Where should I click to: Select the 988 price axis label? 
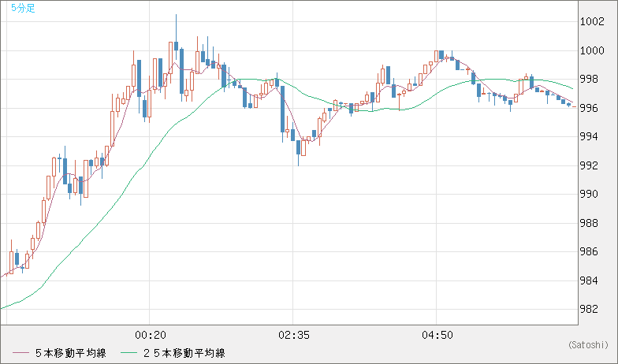tap(589, 223)
